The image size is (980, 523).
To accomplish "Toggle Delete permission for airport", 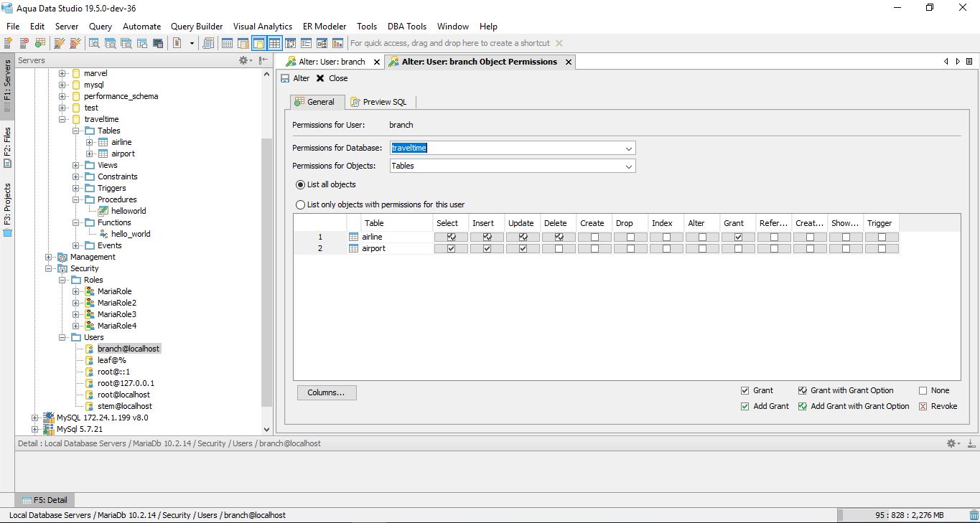I will tap(559, 248).
